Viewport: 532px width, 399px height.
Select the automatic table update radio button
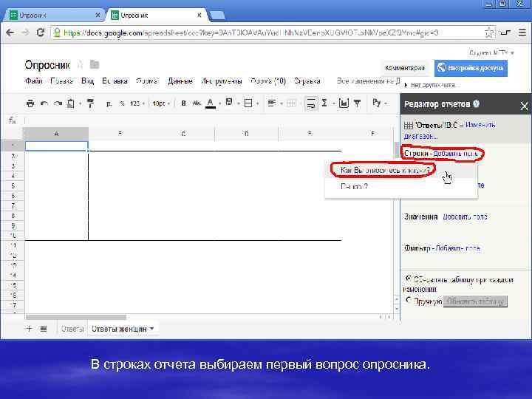[408, 279]
